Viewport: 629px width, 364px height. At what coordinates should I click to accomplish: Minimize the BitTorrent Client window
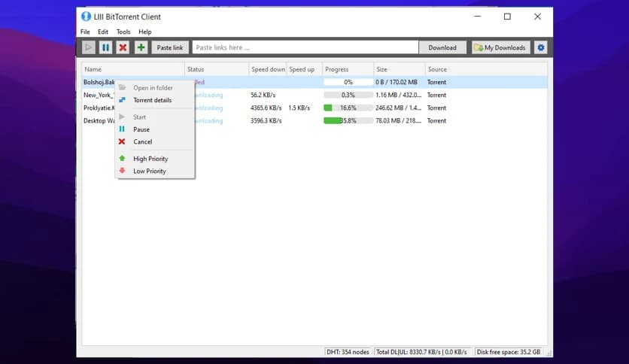click(x=477, y=17)
